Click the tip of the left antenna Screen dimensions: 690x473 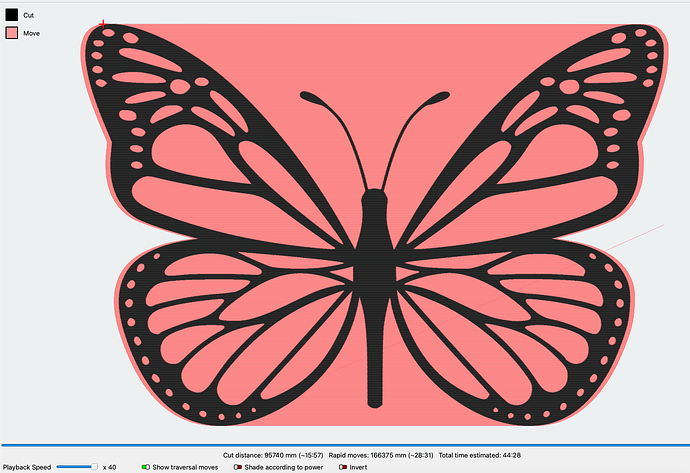pos(306,97)
